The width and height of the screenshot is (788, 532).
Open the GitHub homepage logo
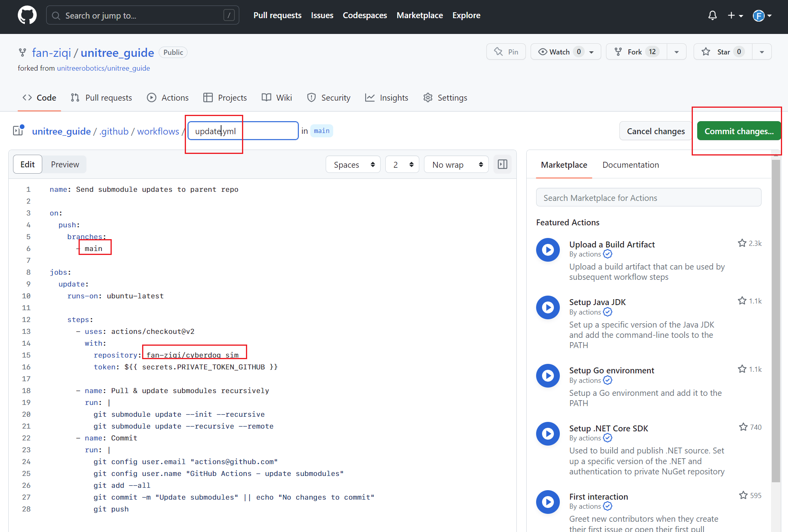(27, 15)
